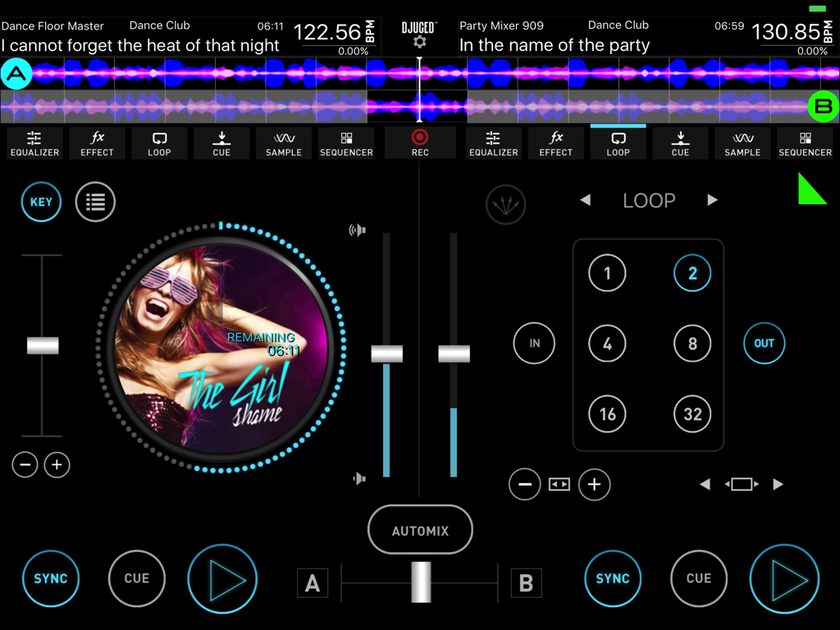Switch to the LOOP tab on deck B
840x630 pixels.
tap(618, 144)
